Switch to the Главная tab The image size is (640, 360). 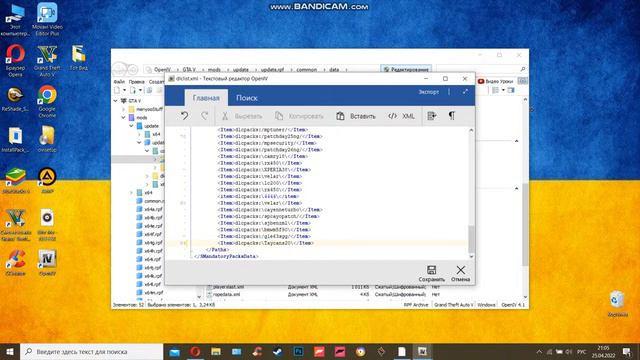206,98
